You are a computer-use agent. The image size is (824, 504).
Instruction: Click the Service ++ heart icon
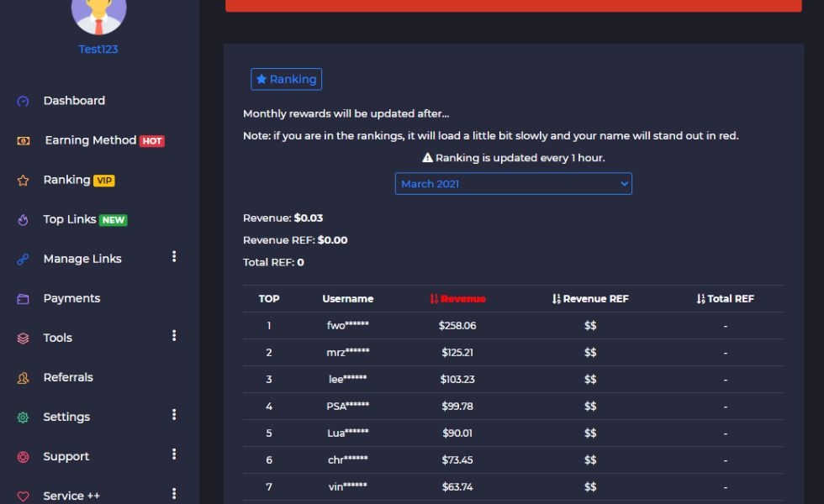click(x=24, y=496)
